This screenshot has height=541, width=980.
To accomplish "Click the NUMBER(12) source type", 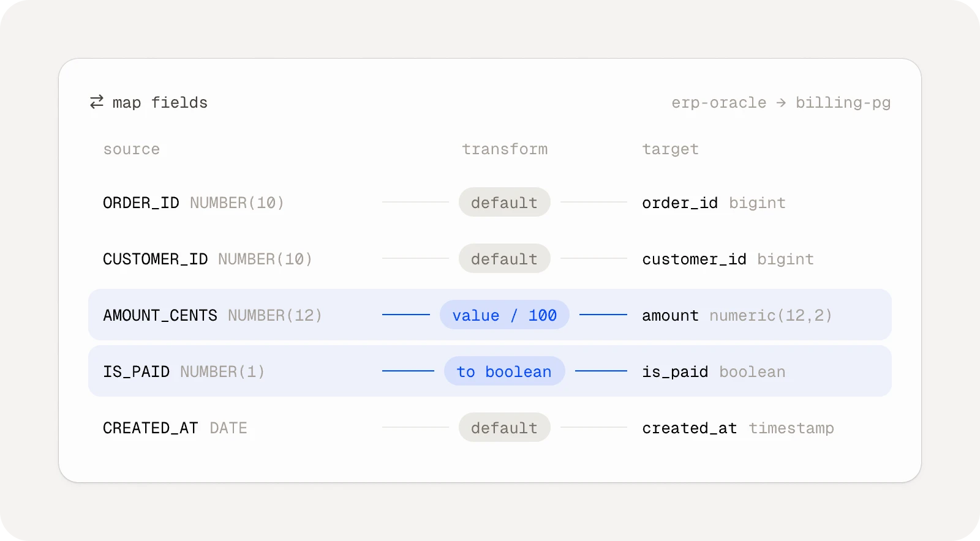I will coord(275,315).
